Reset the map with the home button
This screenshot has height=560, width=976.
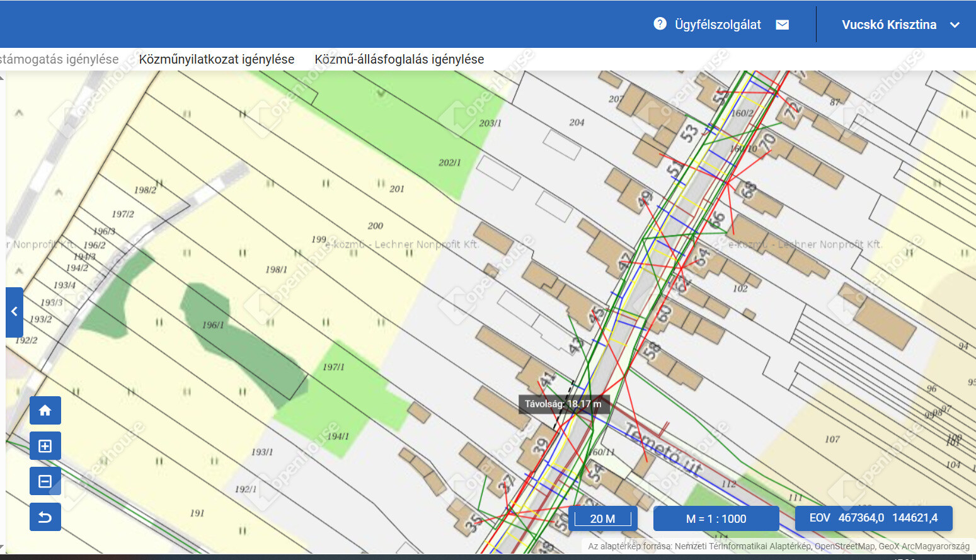pos(45,411)
